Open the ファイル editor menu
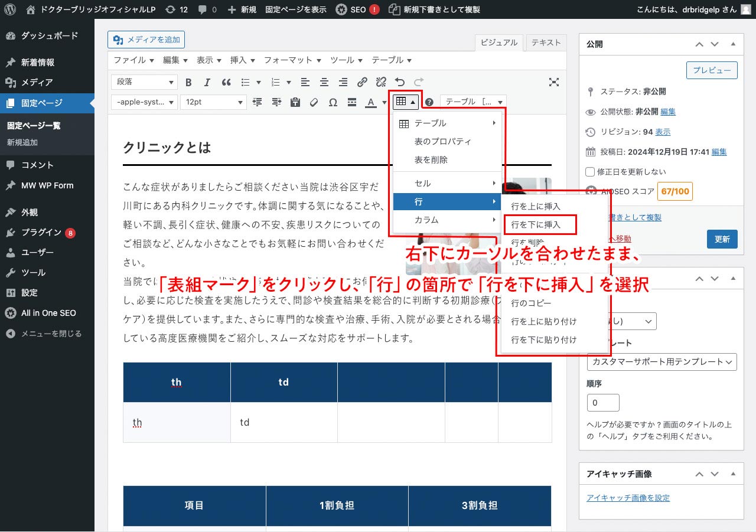The image size is (756, 532). (x=133, y=60)
